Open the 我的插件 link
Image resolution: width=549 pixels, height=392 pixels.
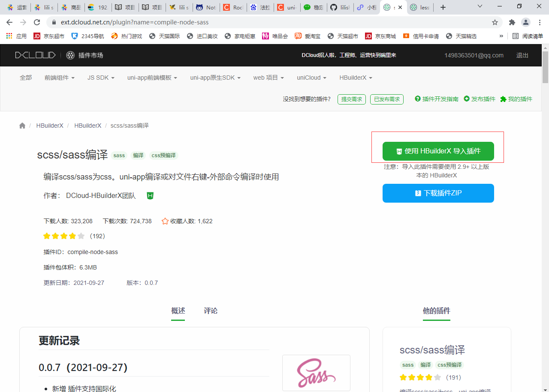point(516,99)
